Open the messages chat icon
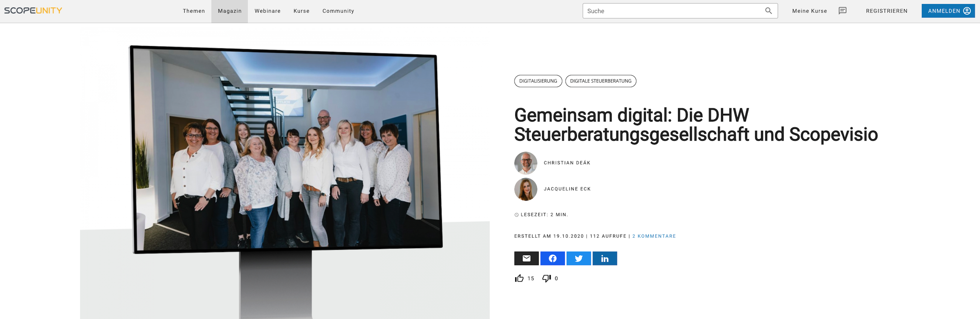This screenshot has height=319, width=980. coord(842,11)
